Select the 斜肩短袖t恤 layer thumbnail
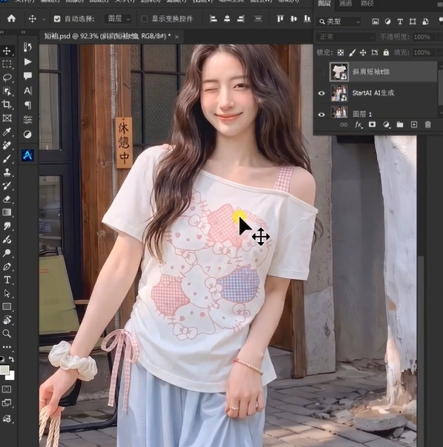 tap(339, 71)
